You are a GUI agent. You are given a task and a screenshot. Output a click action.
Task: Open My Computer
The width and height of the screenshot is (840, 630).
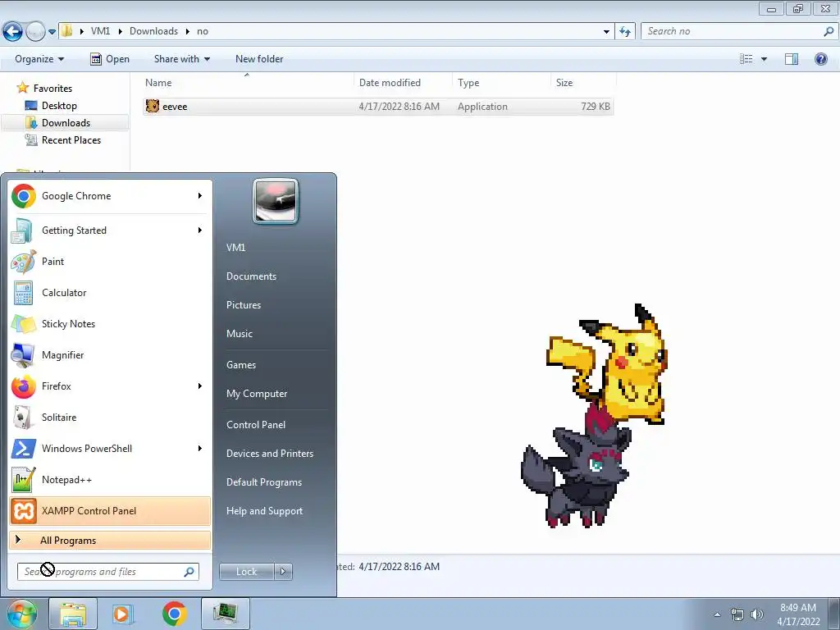257,394
